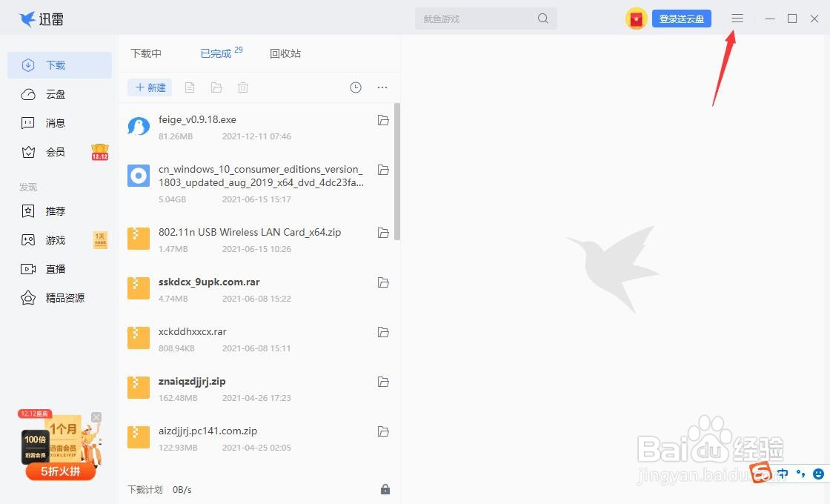Click the lock icon in status bar
The image size is (830, 504).
385,489
